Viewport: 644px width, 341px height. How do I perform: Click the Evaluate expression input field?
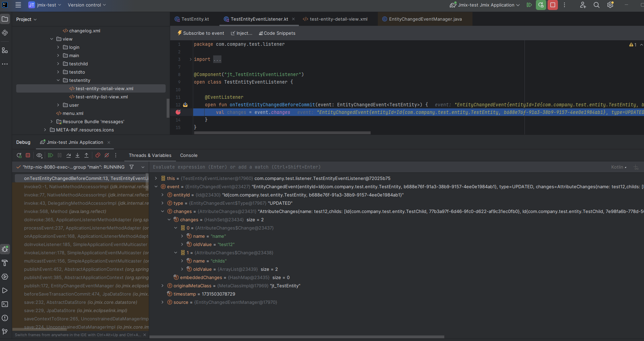[379, 167]
